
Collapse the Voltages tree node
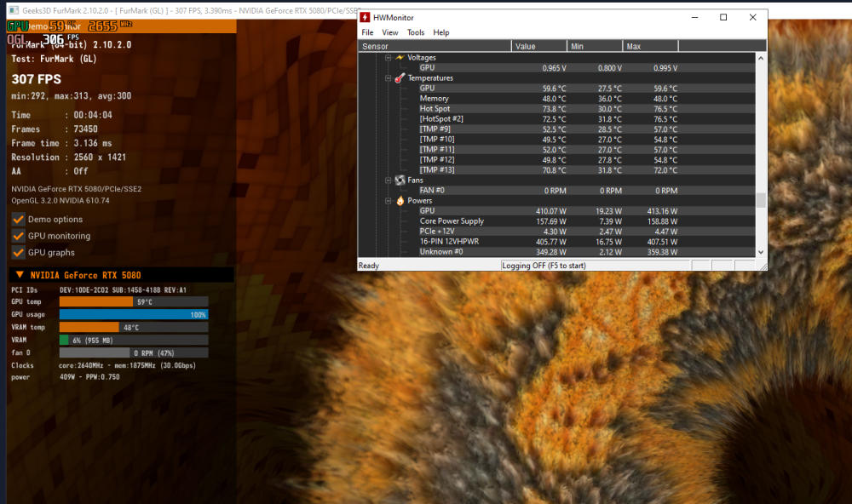(388, 58)
